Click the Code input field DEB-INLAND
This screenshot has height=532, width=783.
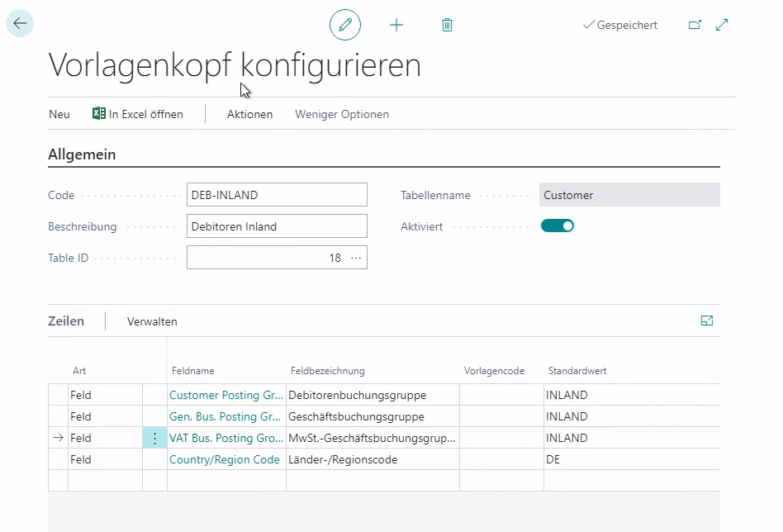(x=278, y=195)
